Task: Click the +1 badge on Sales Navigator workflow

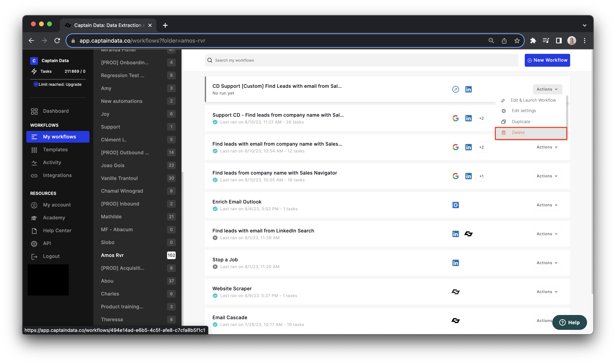Action: click(481, 176)
